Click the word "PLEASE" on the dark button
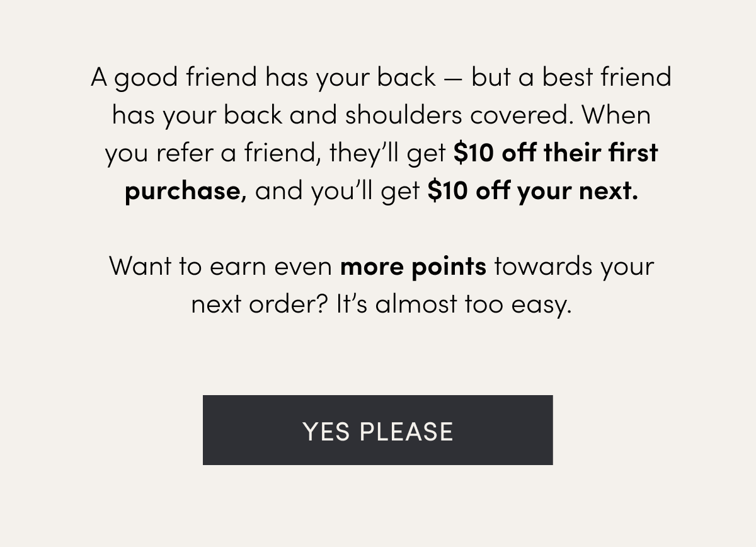The width and height of the screenshot is (756, 547). (406, 432)
